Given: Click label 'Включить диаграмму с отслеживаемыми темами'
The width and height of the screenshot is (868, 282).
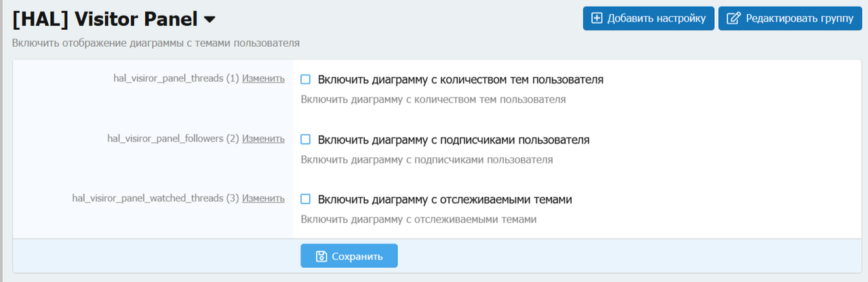Looking at the screenshot, I should coord(445,199).
